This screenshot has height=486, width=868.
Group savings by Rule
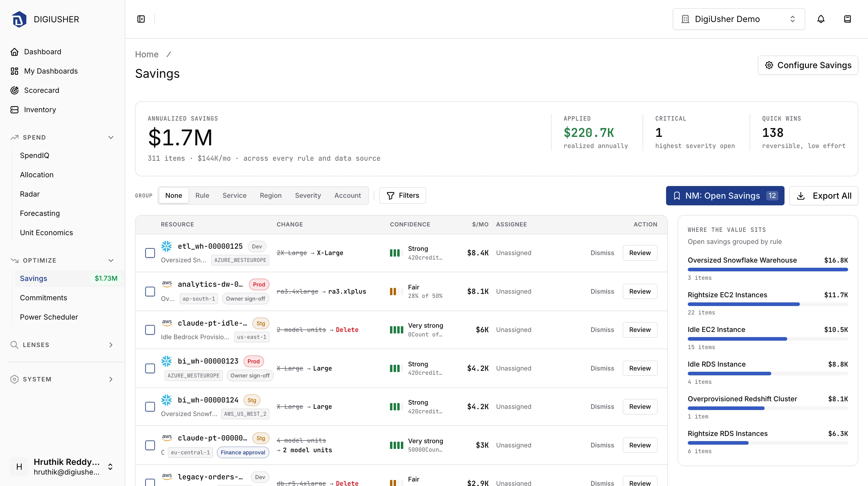(202, 195)
